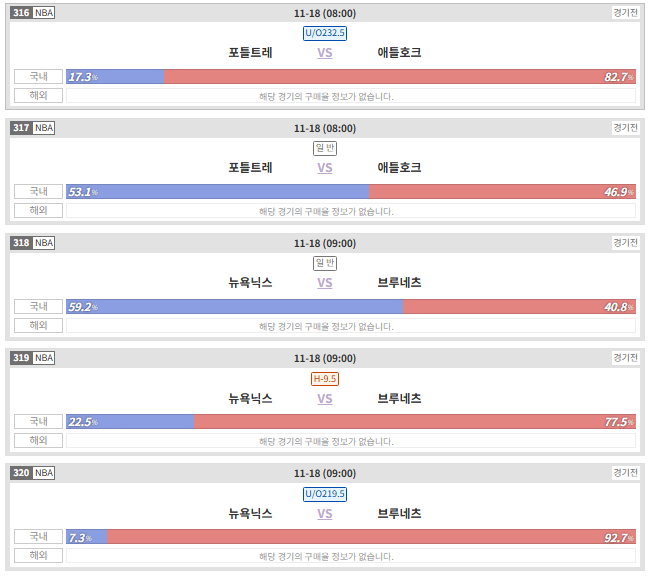The width and height of the screenshot is (652, 577).
Task: Open the VS link for 뉴욕닉스 match 318
Action: coord(326,283)
